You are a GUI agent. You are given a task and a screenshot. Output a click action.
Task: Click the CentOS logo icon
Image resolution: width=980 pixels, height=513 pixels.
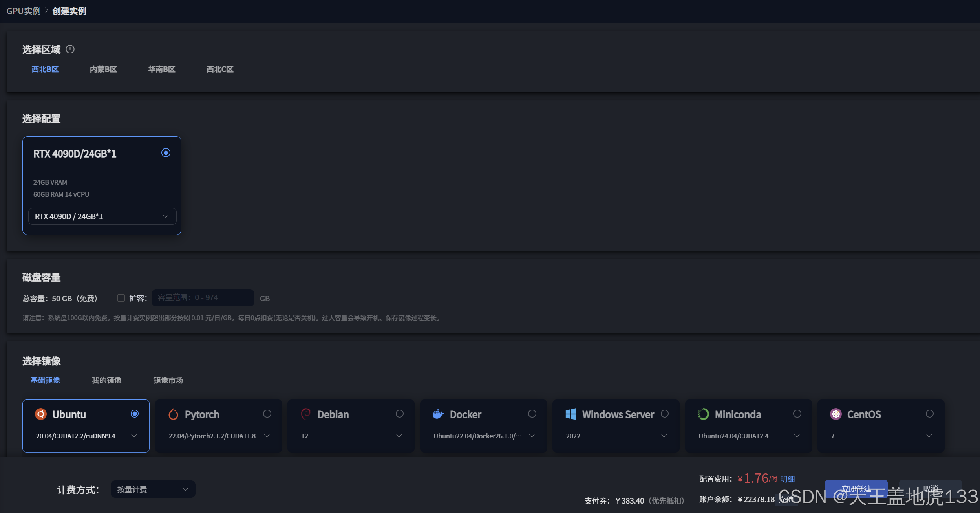click(836, 414)
